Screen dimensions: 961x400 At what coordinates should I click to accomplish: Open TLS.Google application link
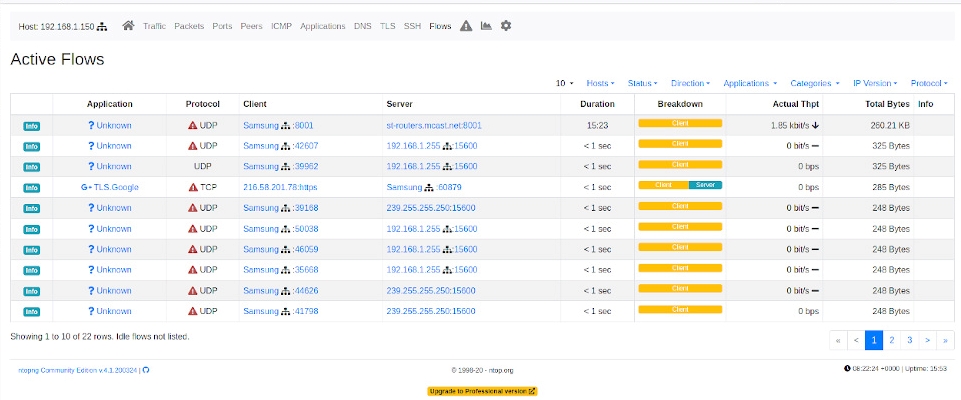pos(116,187)
